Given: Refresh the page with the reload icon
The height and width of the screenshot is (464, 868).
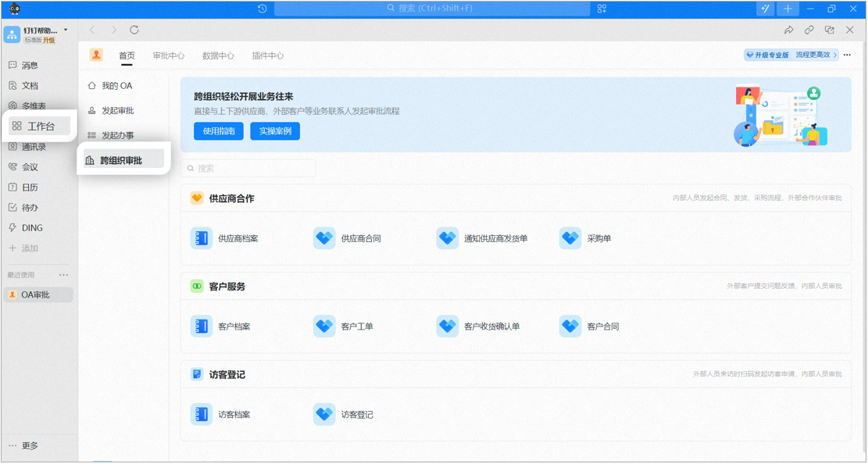Looking at the screenshot, I should coord(134,30).
